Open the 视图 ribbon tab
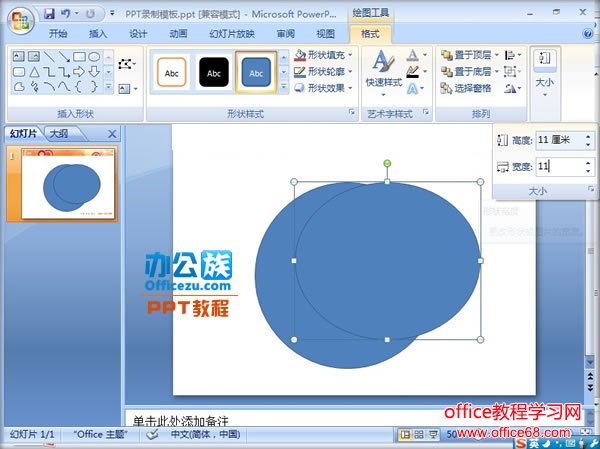Screen dimensions: 600x449 pyautogui.click(x=326, y=34)
